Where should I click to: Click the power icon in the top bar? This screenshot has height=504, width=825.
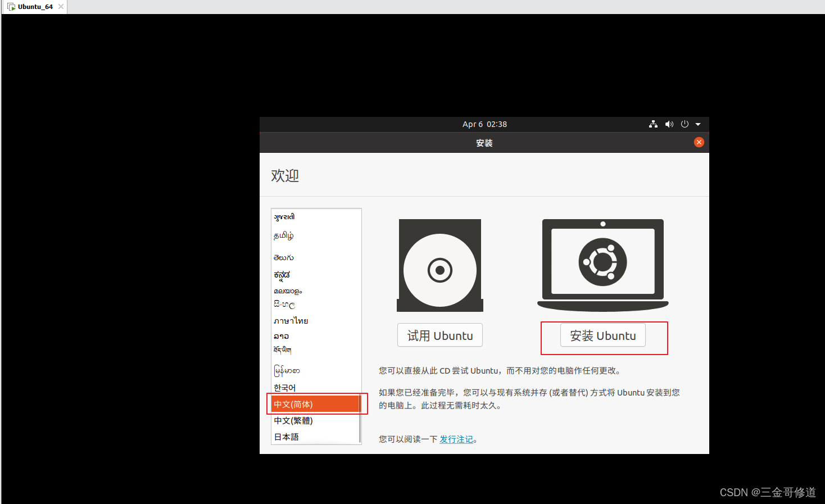[685, 124]
